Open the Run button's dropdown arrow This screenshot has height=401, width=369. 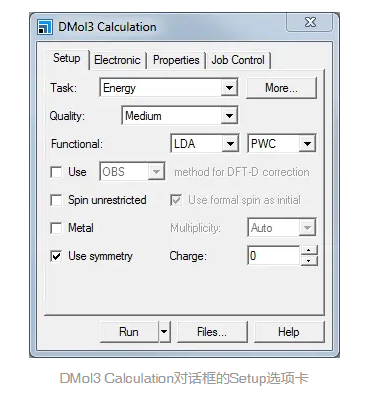click(x=164, y=332)
